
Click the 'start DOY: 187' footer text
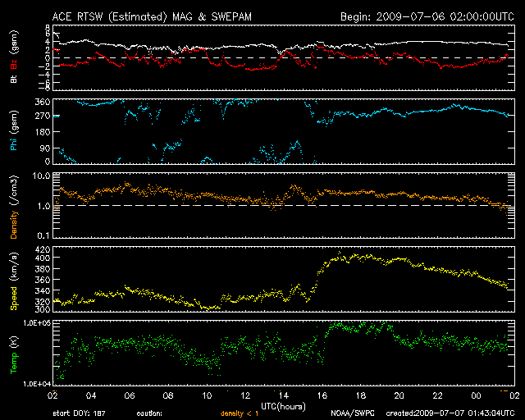click(x=79, y=413)
